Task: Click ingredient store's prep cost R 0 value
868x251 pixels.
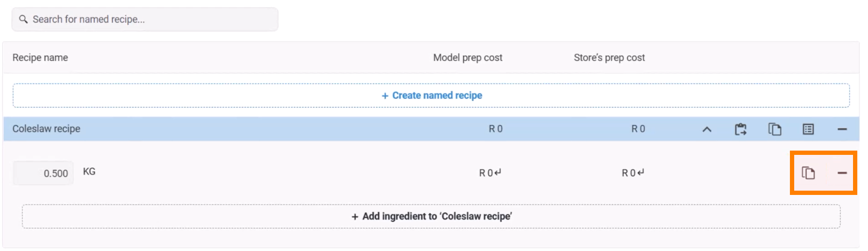Action: point(628,173)
